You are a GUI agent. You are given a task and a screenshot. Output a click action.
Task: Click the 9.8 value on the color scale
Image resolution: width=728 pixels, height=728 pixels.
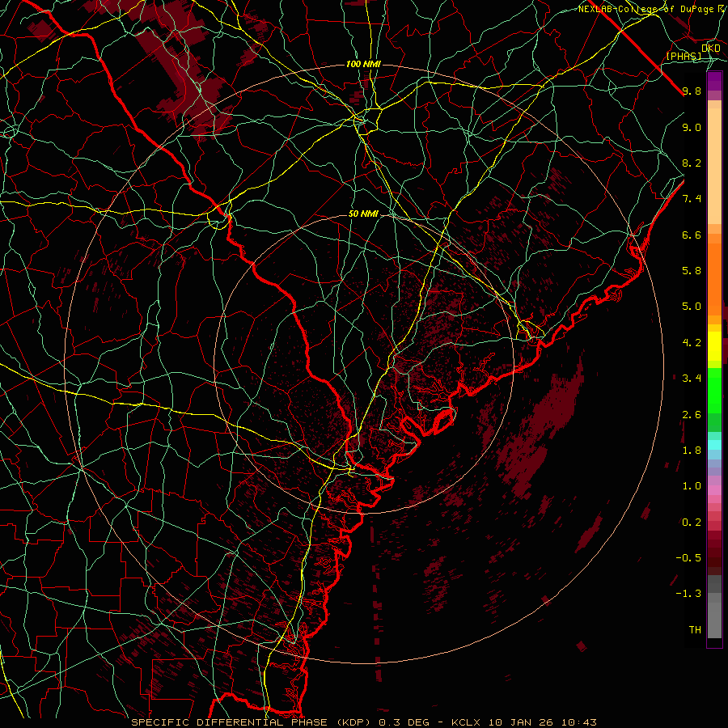pos(692,91)
